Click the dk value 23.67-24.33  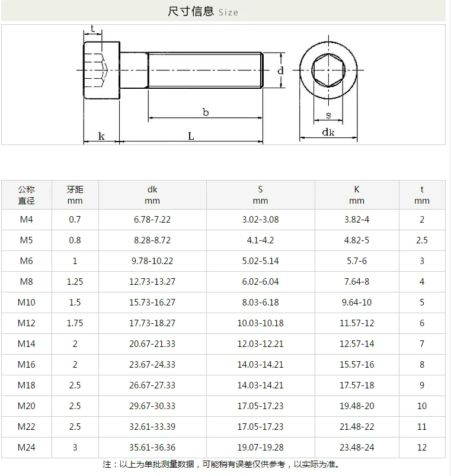(x=152, y=364)
